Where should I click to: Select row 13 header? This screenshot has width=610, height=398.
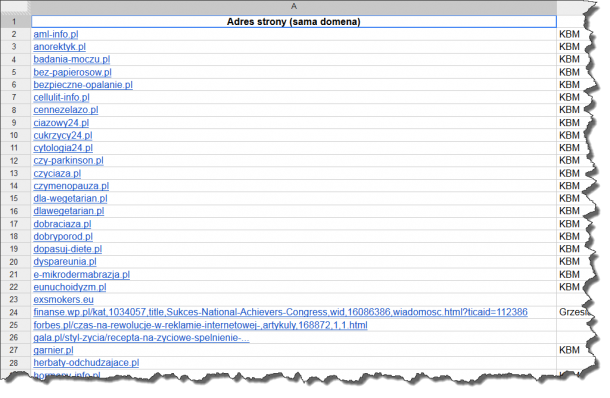(x=15, y=174)
